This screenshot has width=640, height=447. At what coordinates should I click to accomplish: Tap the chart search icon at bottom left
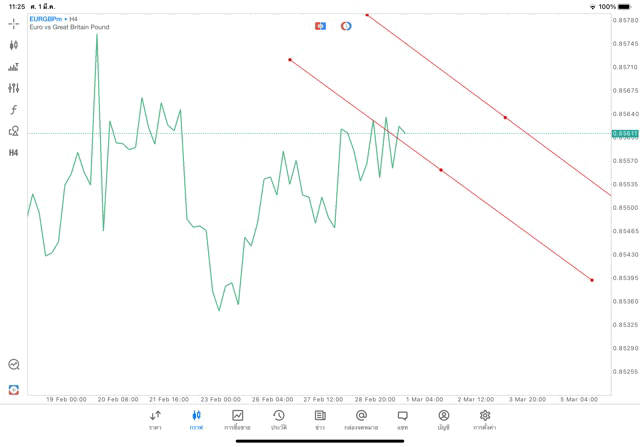click(x=14, y=365)
